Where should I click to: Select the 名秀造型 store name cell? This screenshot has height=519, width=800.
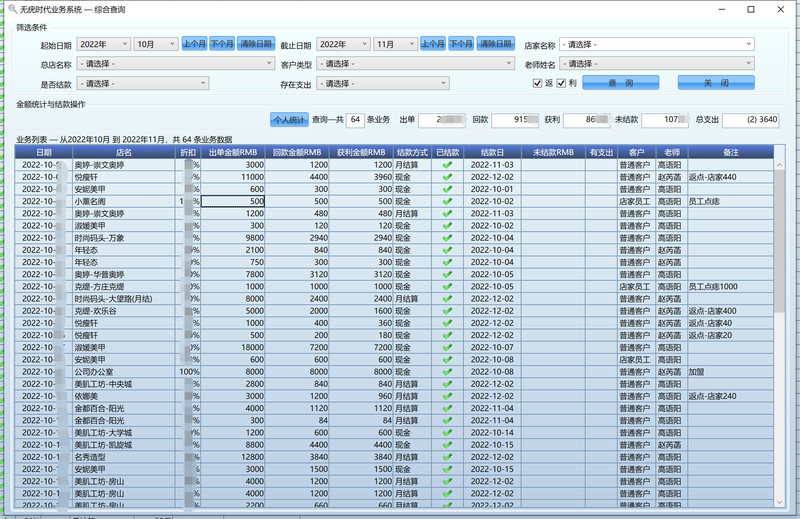124,457
